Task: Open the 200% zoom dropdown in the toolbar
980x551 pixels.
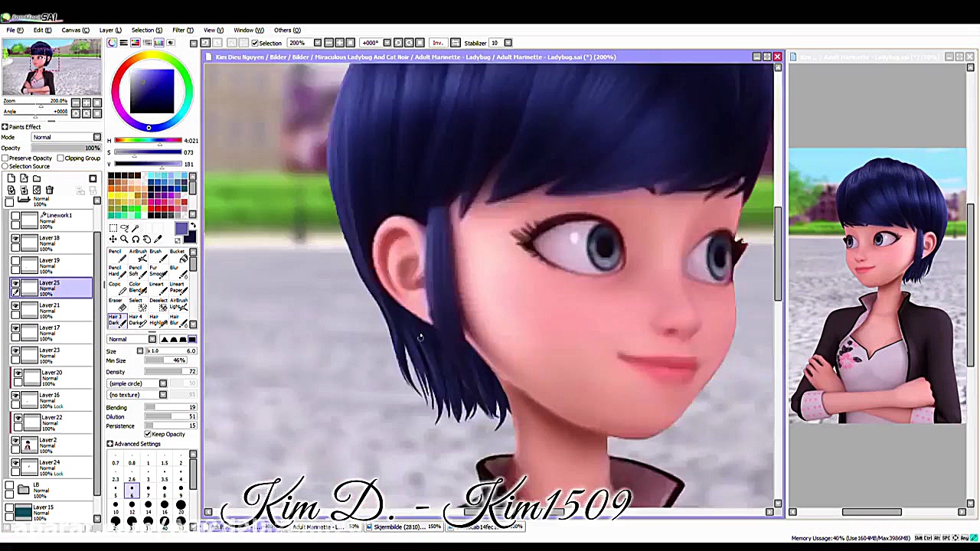Action: click(318, 43)
